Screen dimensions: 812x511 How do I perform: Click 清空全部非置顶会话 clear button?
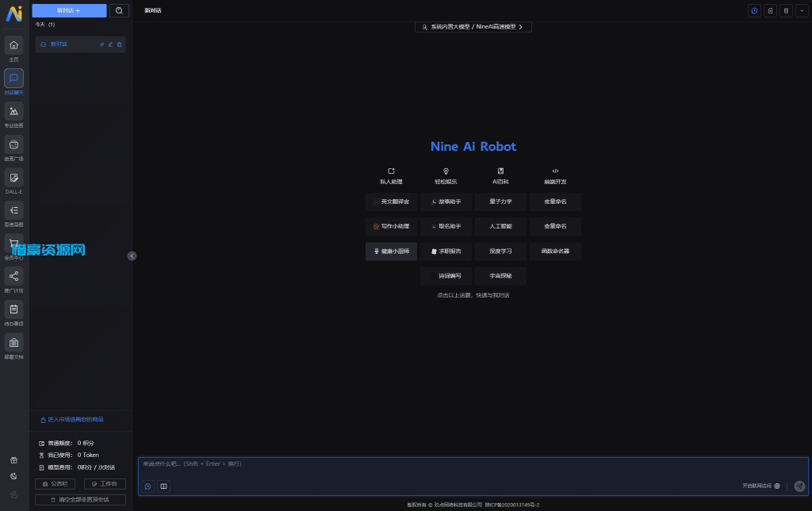tap(80, 500)
